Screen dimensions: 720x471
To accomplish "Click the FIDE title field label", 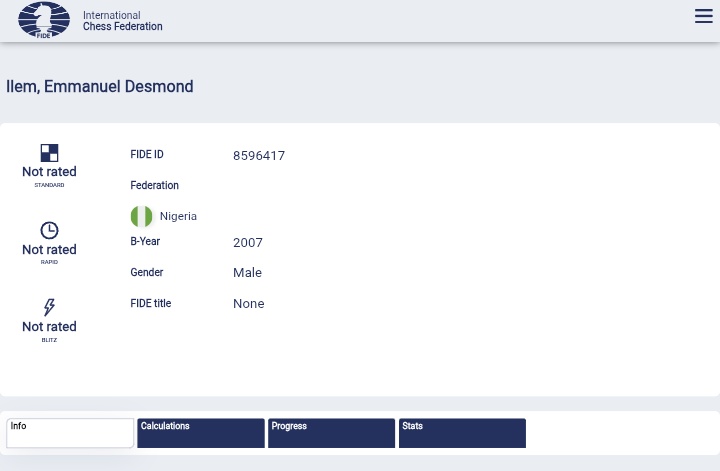I will 151,303.
